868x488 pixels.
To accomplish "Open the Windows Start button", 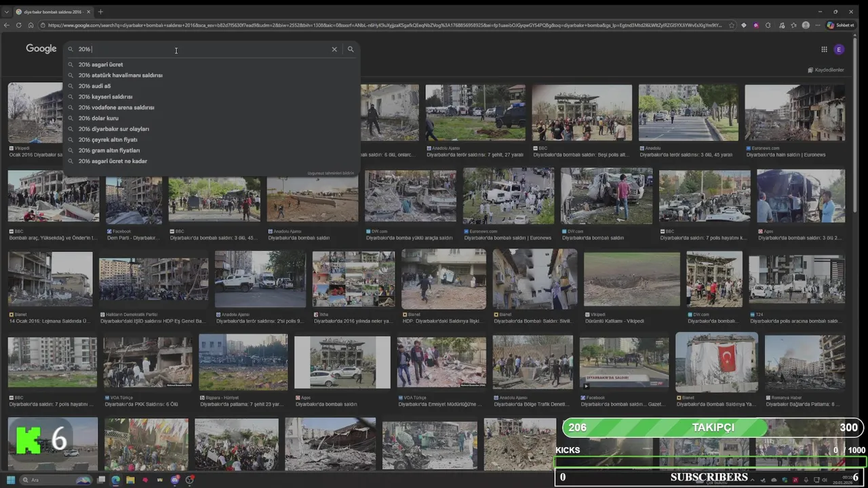I will tap(11, 480).
